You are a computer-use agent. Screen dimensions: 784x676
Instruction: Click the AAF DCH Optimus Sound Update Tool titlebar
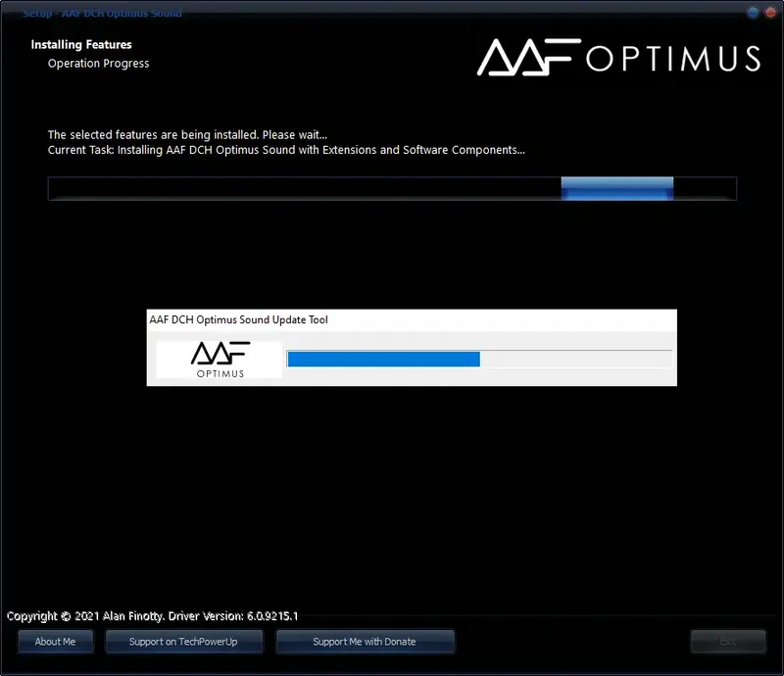tap(294, 319)
